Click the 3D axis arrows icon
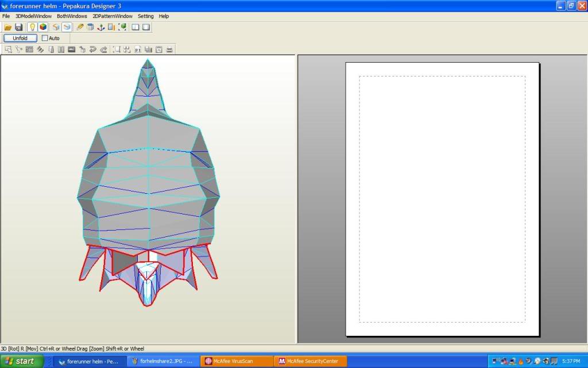Image resolution: width=588 pixels, height=368 pixels. 101,27
